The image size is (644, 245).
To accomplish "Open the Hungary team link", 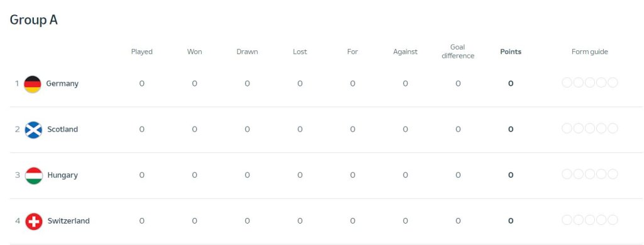I will (62, 175).
